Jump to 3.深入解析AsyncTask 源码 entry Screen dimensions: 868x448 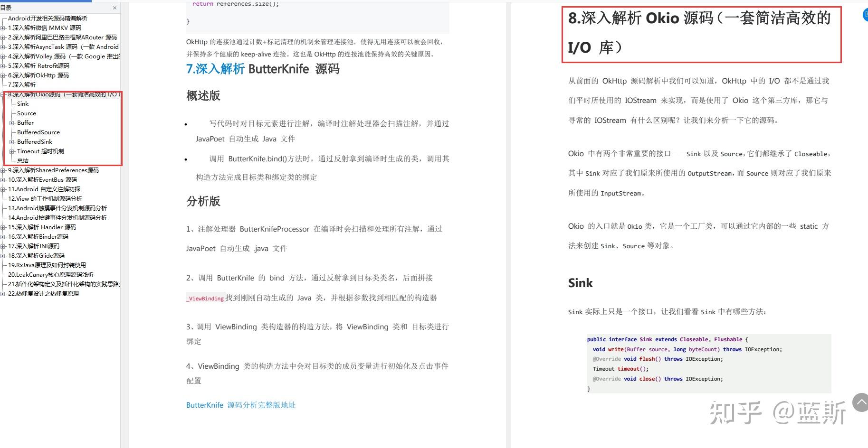tap(63, 47)
